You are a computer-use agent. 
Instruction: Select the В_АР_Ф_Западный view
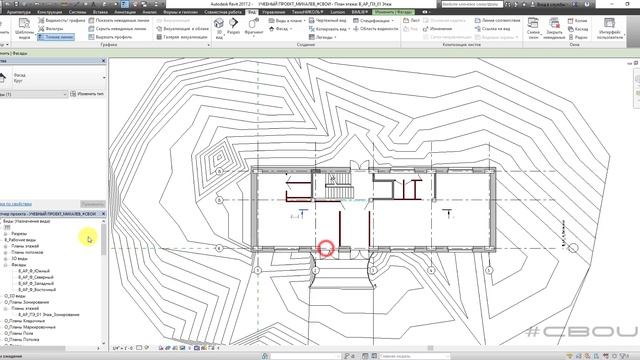(x=36, y=283)
